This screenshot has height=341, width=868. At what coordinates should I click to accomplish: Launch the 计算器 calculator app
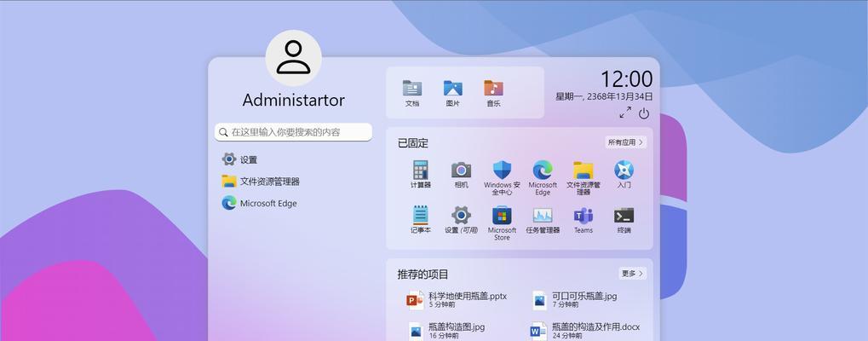point(421,170)
